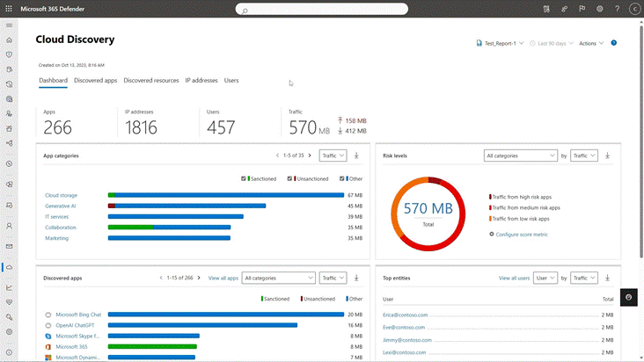
Task: Toggle the Unsanctioned checkbox in App categories
Action: point(292,178)
